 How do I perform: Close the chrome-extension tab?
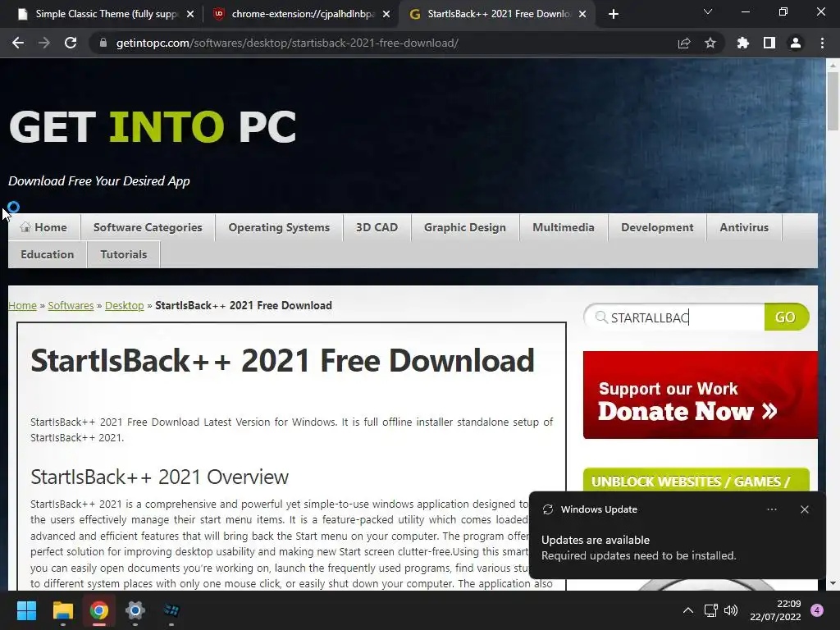click(x=386, y=14)
